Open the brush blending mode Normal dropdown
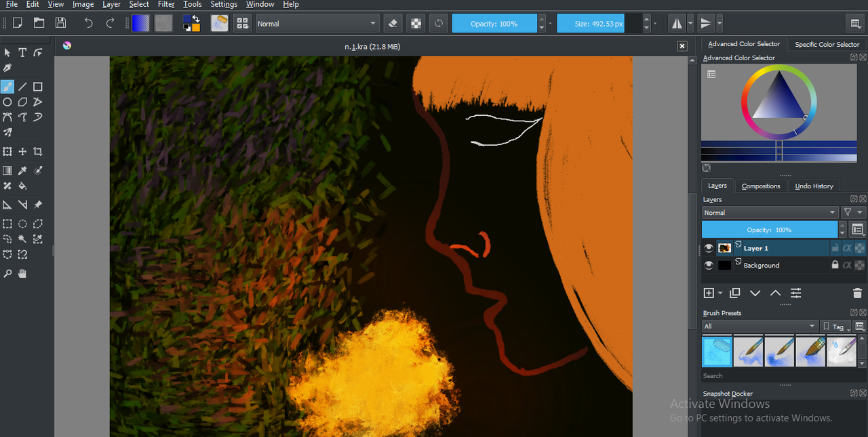This screenshot has height=437, width=868. click(317, 24)
